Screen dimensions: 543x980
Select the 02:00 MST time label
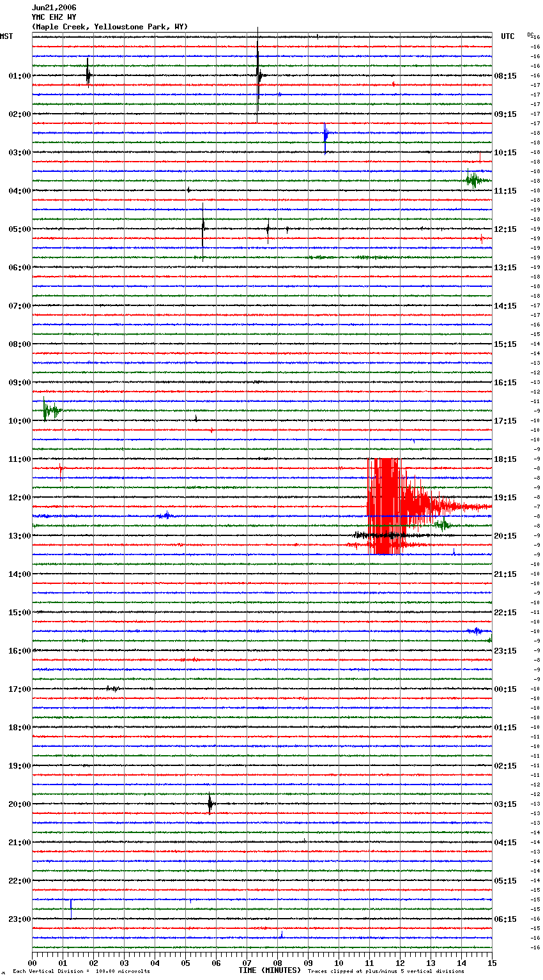coord(20,114)
